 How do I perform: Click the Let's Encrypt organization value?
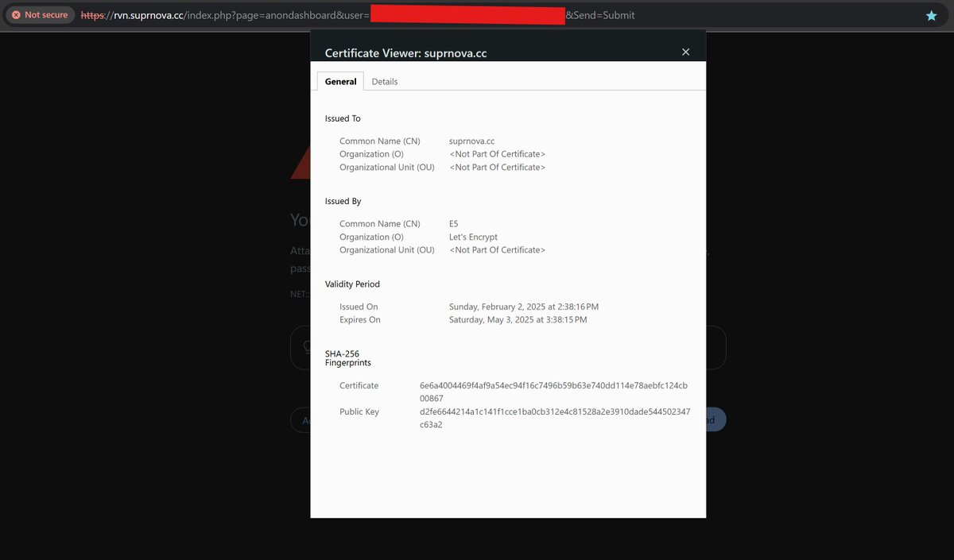473,237
